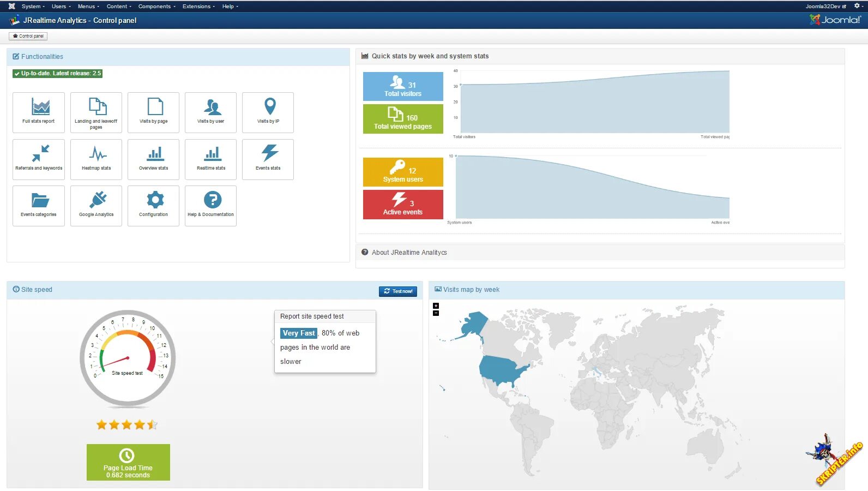Open Overview stats
Viewport: 868px width, 491px height.
click(x=153, y=159)
